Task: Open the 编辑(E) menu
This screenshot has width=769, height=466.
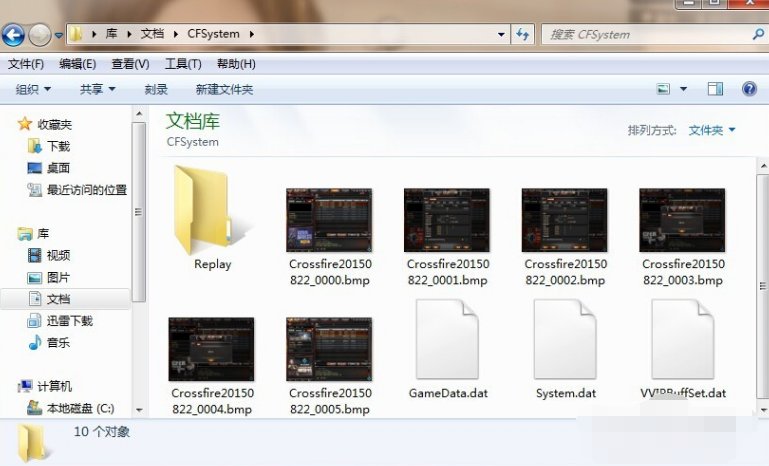Action: click(77, 64)
